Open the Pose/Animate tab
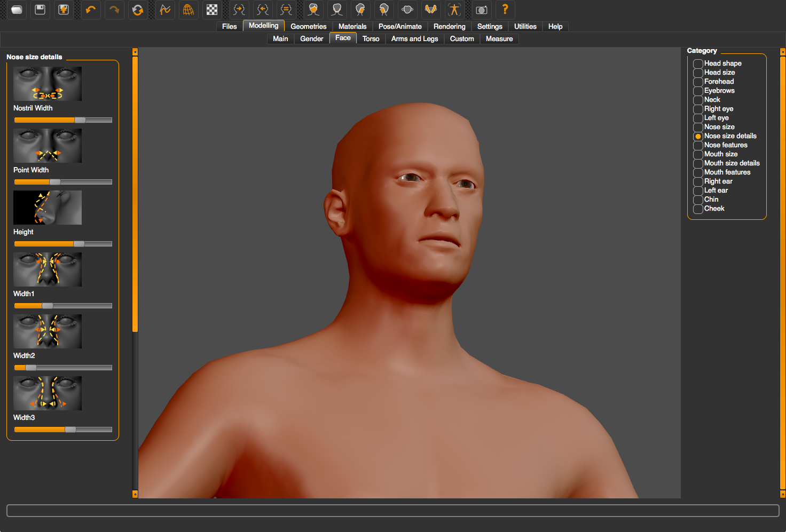This screenshot has width=786, height=532. click(x=400, y=26)
